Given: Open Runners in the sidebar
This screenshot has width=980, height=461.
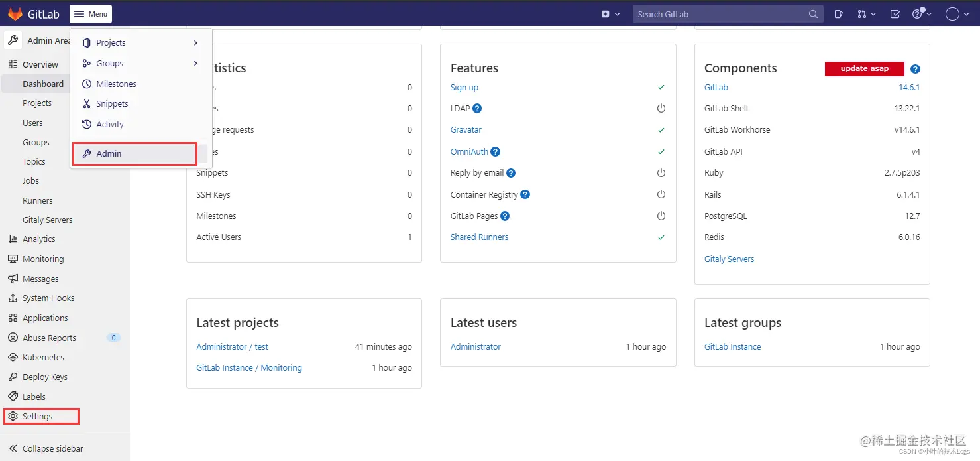Looking at the screenshot, I should point(38,200).
